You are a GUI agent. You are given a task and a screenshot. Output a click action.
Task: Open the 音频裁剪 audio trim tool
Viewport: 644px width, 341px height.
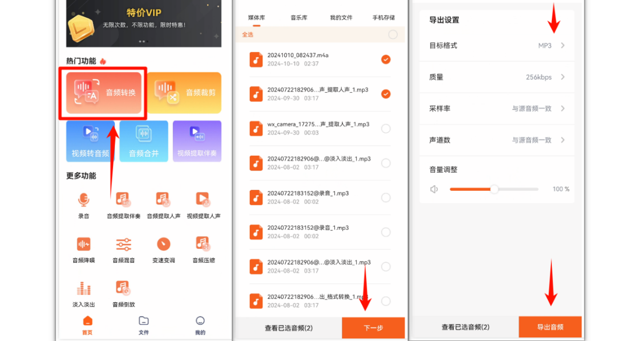[184, 93]
